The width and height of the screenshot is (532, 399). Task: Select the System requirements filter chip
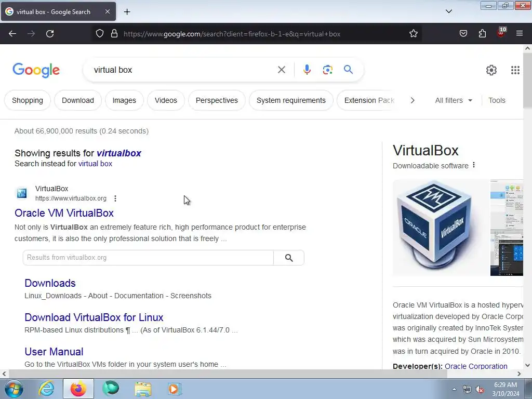(291, 100)
